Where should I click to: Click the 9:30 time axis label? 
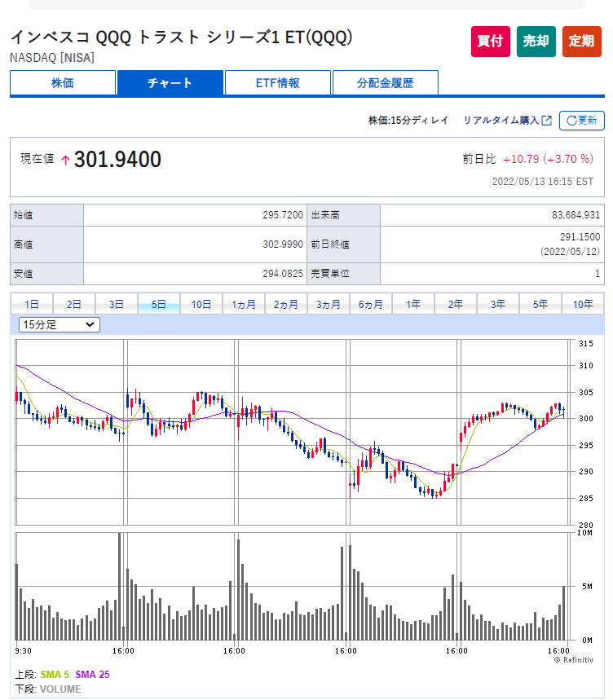pos(23,651)
